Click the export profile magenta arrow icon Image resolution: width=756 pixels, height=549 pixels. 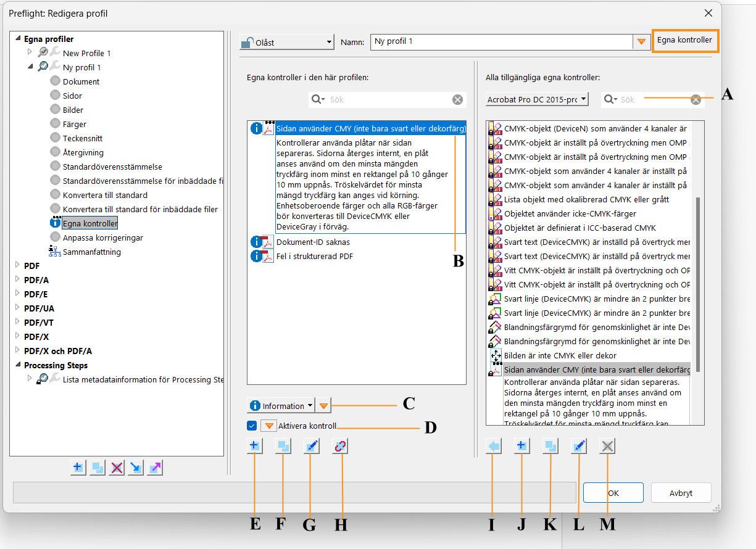tap(155, 468)
